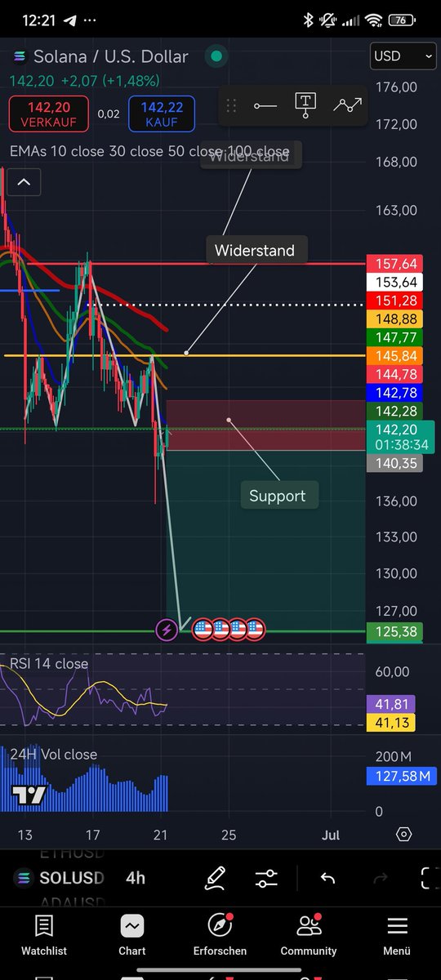Open the pencil drawing tools
Image resolution: width=441 pixels, height=980 pixels.
click(215, 878)
